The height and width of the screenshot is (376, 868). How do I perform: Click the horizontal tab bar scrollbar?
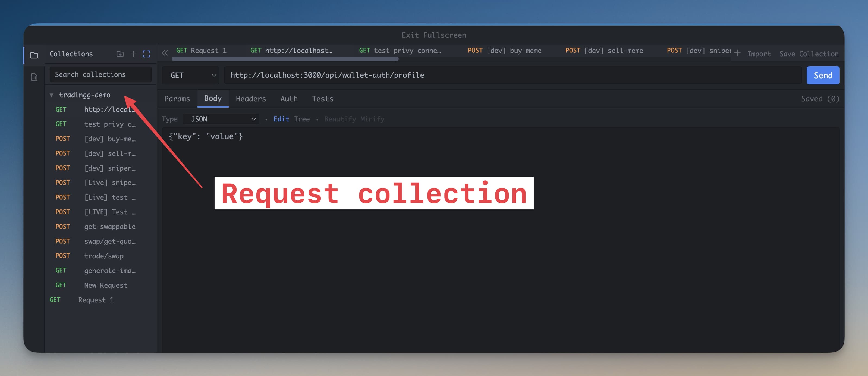point(285,59)
